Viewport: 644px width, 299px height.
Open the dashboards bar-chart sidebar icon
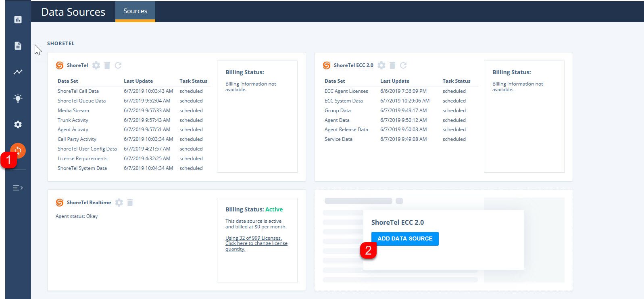coord(18,19)
